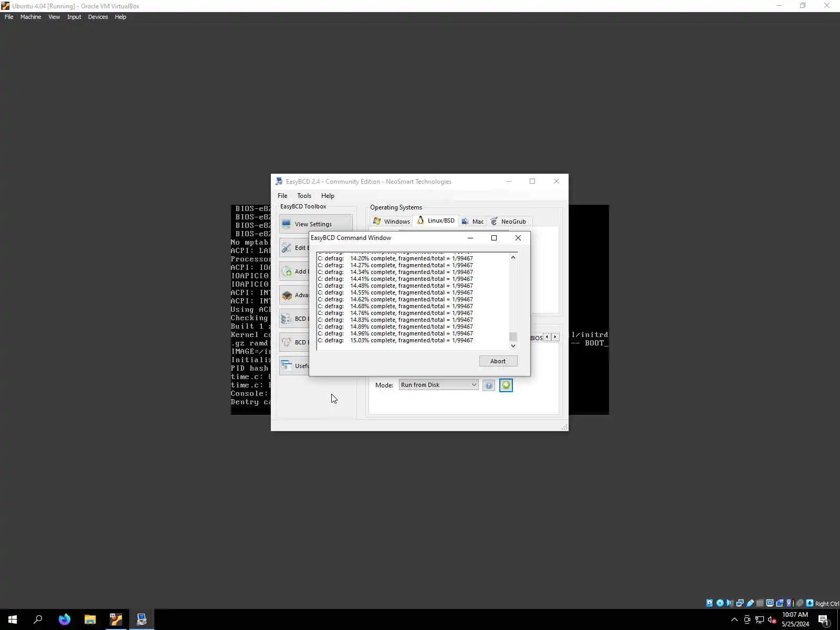The width and height of the screenshot is (840, 630).
Task: Click the network tray icon
Action: point(760,619)
